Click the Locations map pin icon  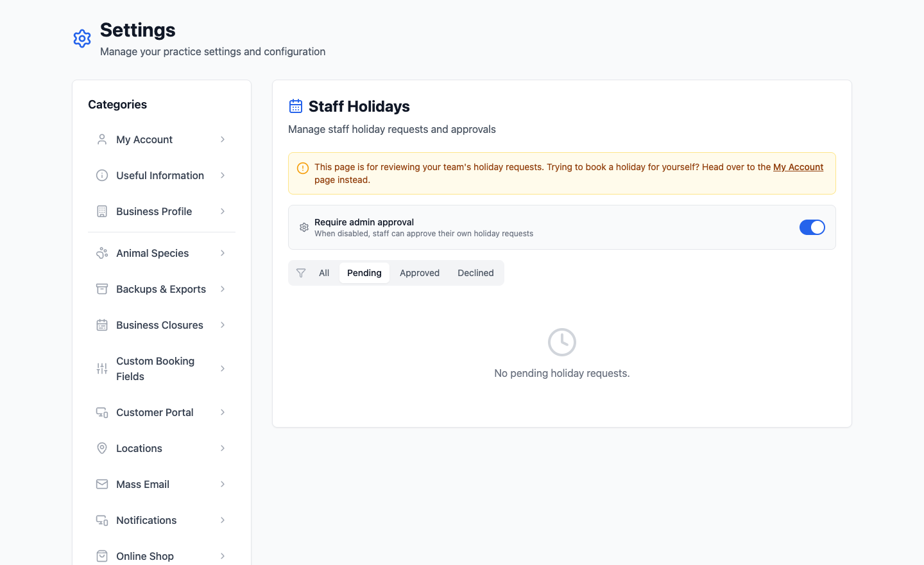(x=102, y=448)
